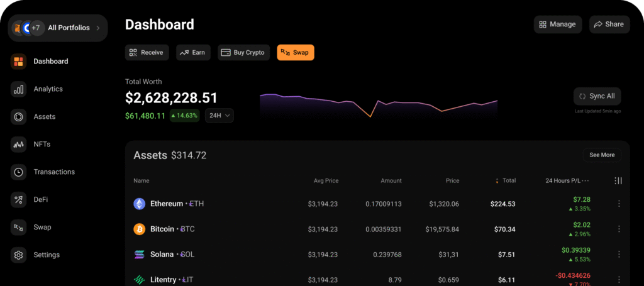The image size is (644, 286).
Task: Click the Bitcoin coin icon
Action: pyautogui.click(x=140, y=229)
